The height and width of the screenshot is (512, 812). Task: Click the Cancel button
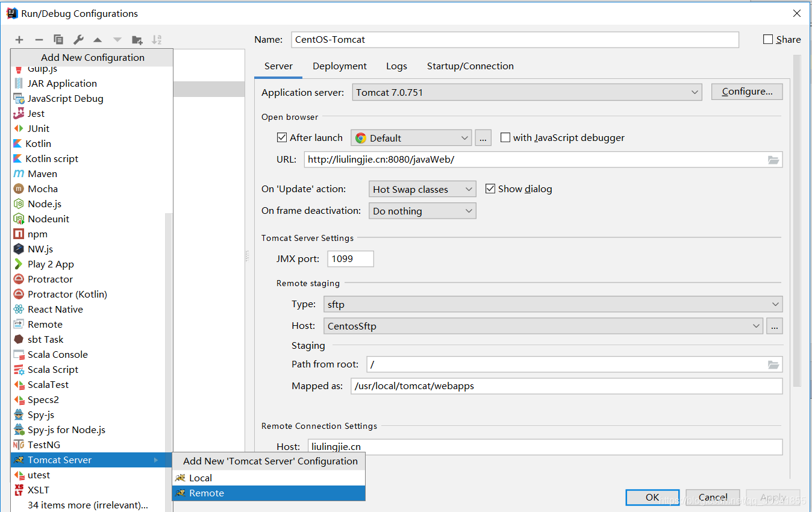pyautogui.click(x=713, y=497)
